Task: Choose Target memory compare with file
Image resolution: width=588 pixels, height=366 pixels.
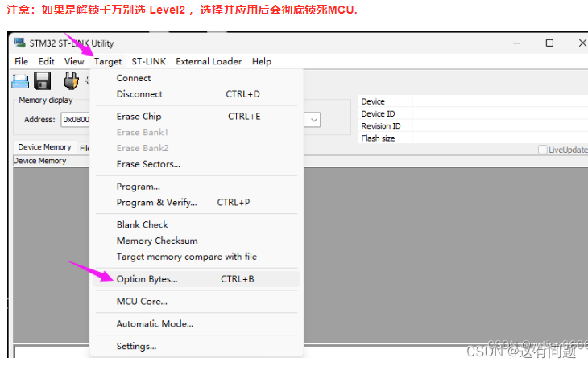Action: (x=197, y=257)
